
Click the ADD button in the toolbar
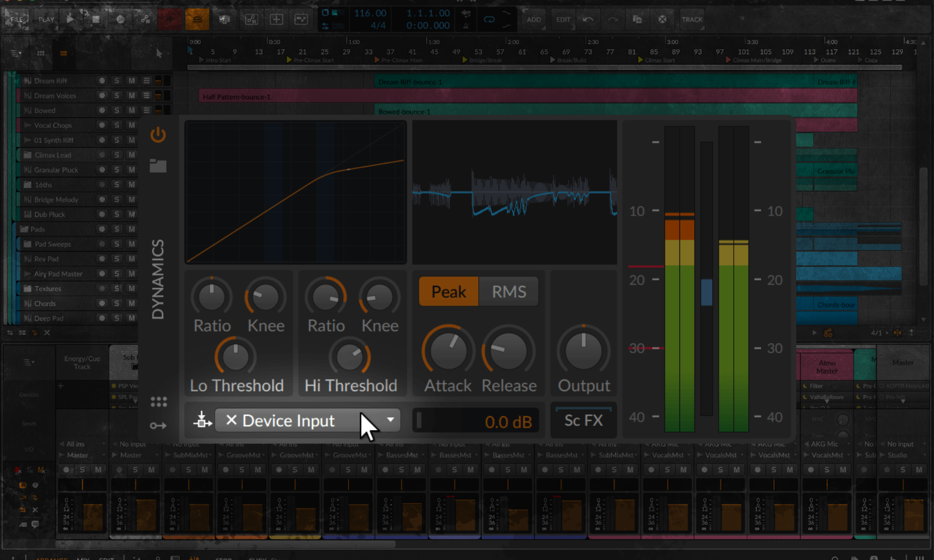[x=533, y=20]
